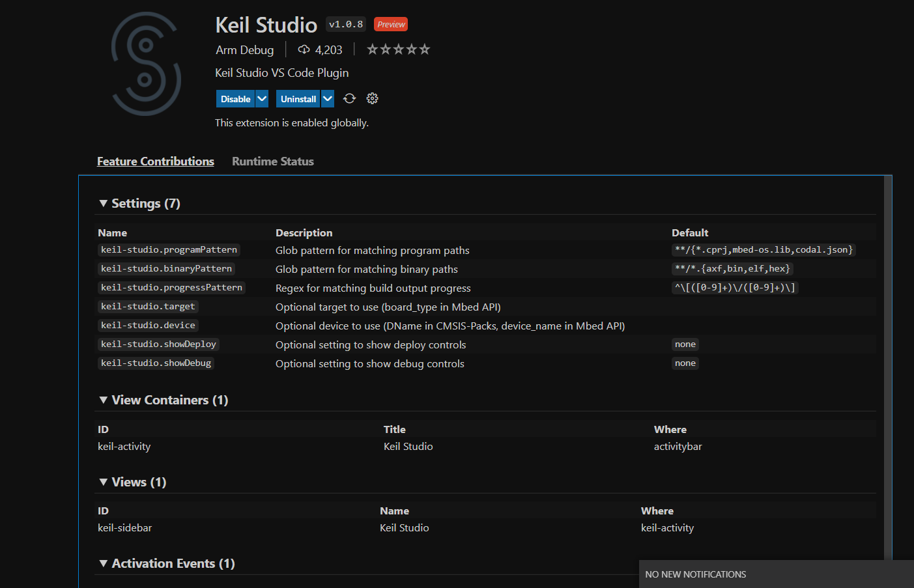The image size is (914, 588).
Task: Select keil-studio.showDeploy setting name
Action: pos(158,344)
